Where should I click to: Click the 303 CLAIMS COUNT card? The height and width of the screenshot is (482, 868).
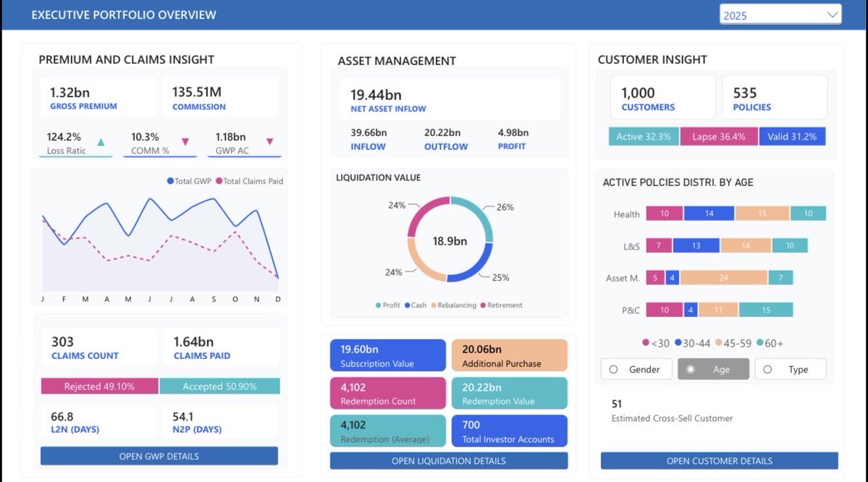99,347
